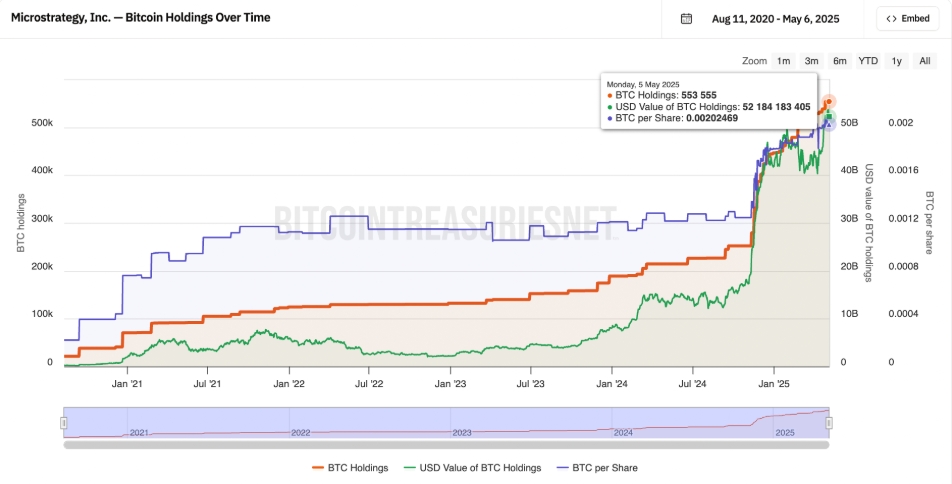The height and width of the screenshot is (484, 952).
Task: Click the Jan '24 x-axis label
Action: tap(612, 383)
